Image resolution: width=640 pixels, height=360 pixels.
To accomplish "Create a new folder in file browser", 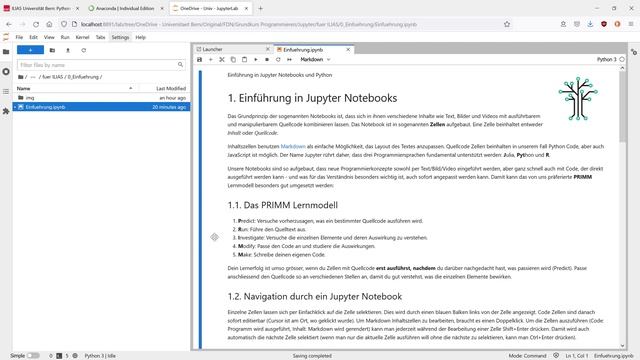I will coord(52,50).
